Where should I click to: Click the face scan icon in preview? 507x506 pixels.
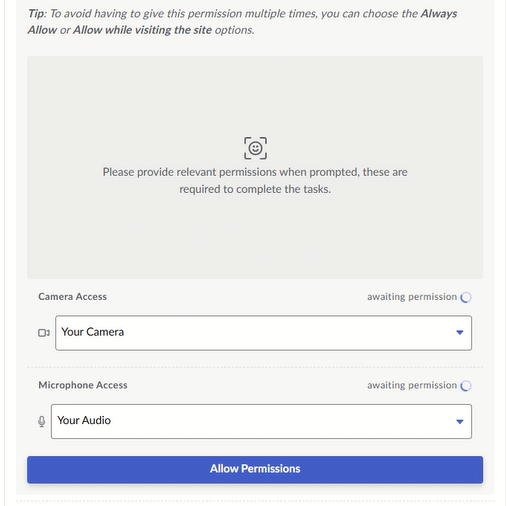255,148
